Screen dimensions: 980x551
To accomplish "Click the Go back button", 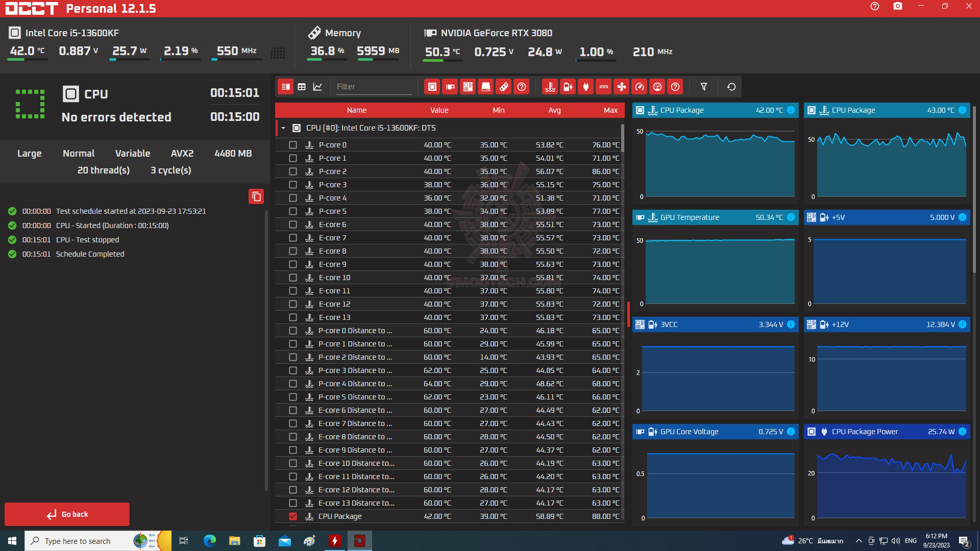I will point(67,514).
